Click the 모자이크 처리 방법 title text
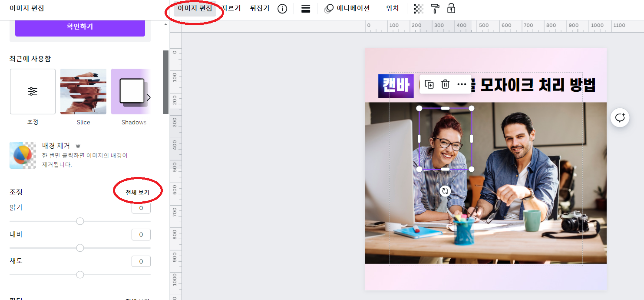 537,84
